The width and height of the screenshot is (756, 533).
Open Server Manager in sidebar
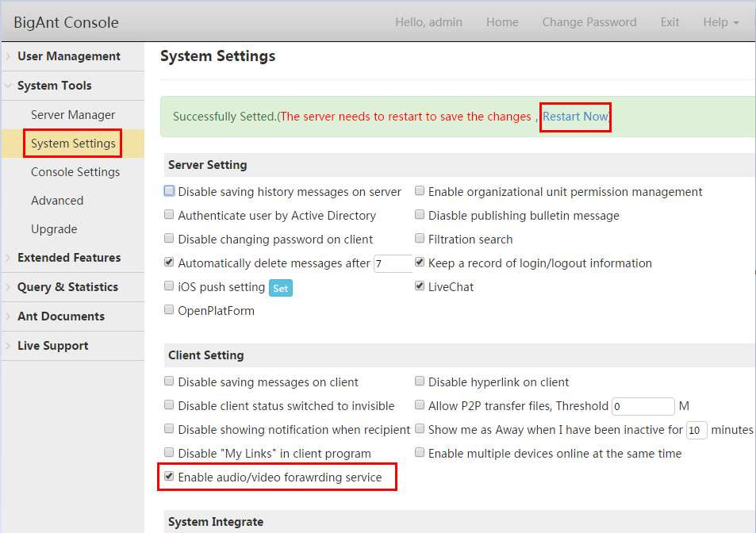coord(73,115)
